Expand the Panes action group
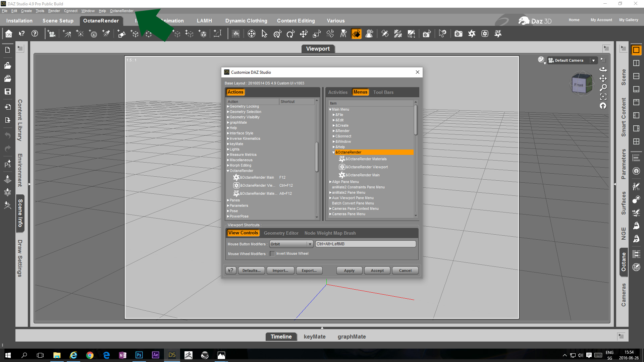This screenshot has width=644, height=362. [x=228, y=200]
